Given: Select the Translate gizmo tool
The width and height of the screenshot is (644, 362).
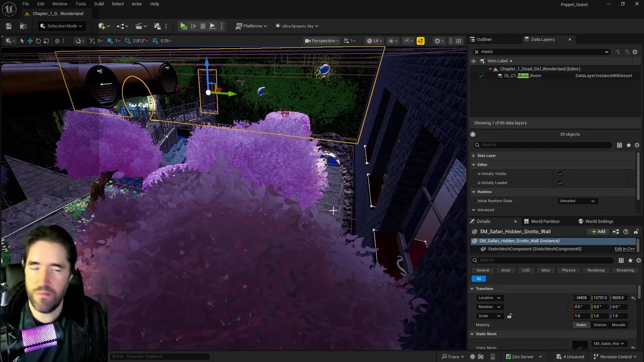Looking at the screenshot, I should tap(30, 41).
